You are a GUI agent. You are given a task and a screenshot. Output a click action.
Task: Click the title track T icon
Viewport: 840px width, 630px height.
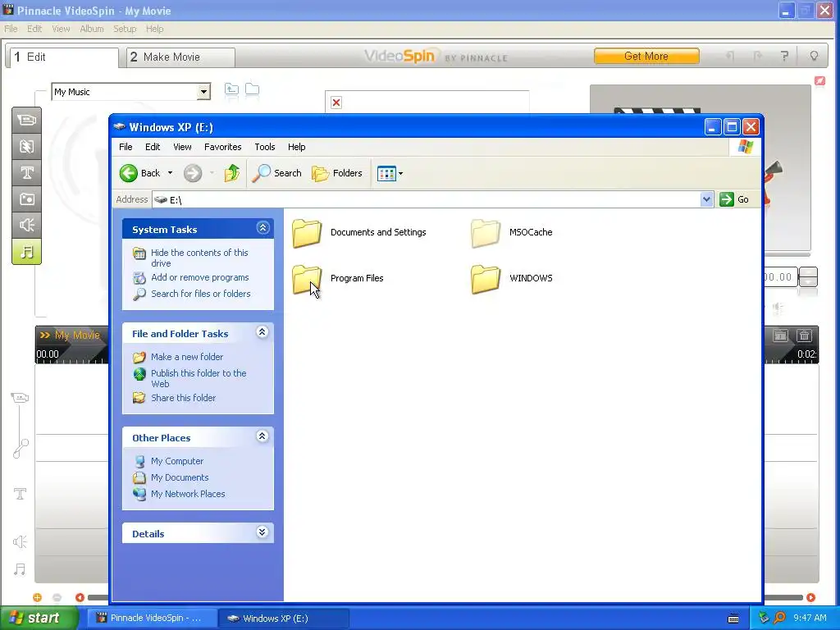click(x=20, y=493)
